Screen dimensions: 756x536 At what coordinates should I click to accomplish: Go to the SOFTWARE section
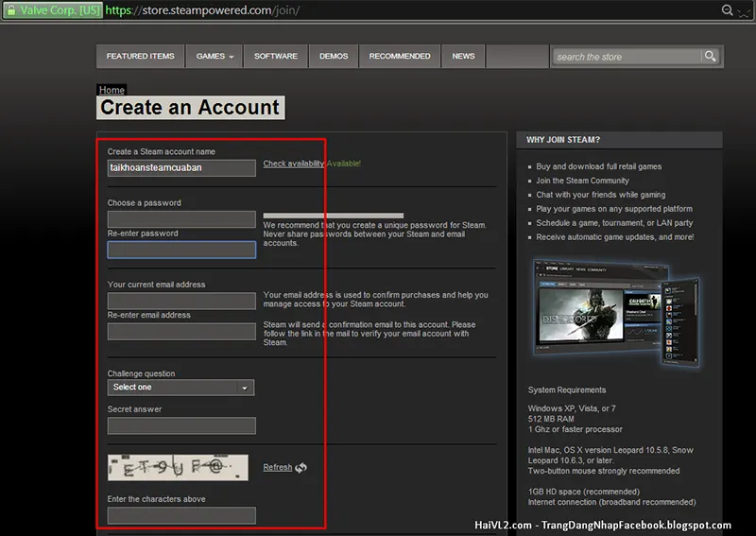coord(276,57)
